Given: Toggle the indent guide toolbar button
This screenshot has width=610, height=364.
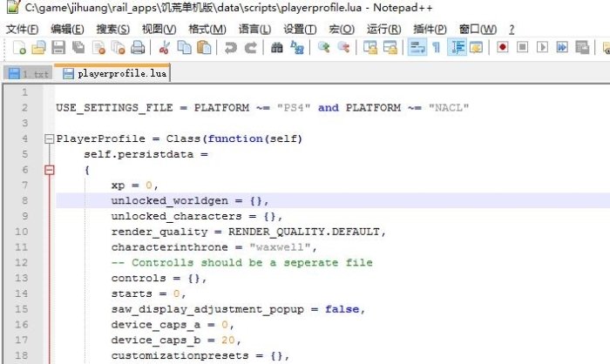Looking at the screenshot, I should 457,47.
